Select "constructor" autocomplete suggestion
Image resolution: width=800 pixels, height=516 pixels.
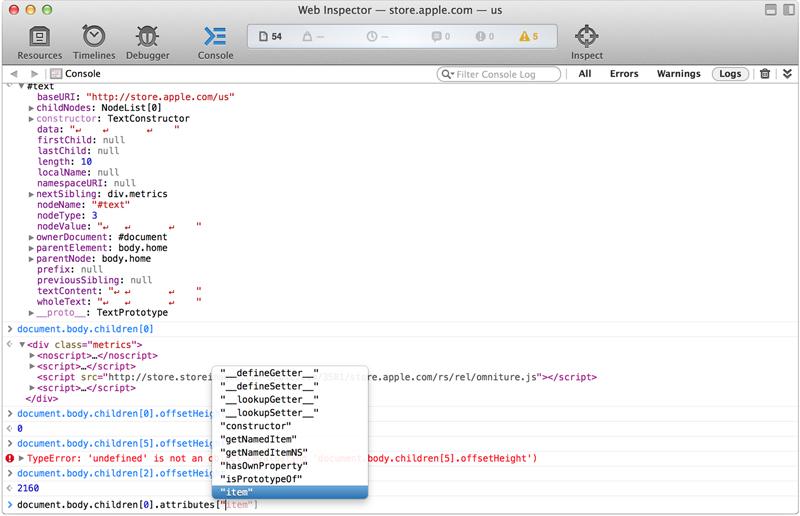click(290, 426)
